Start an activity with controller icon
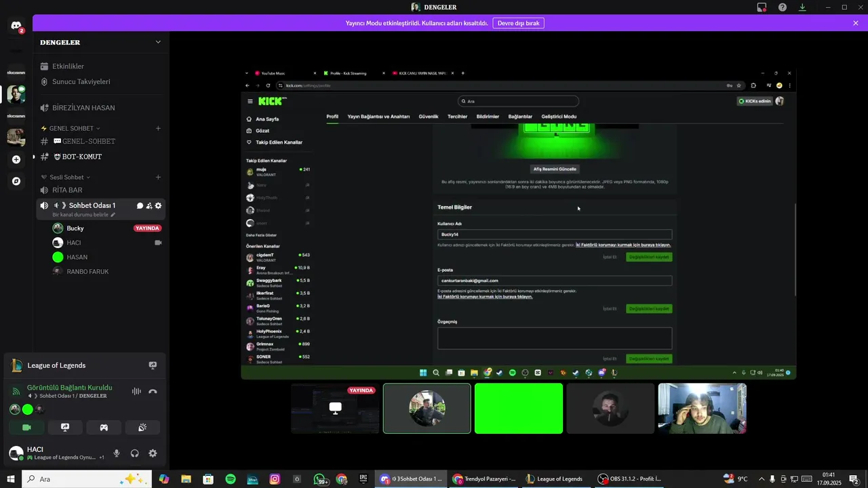 click(104, 428)
